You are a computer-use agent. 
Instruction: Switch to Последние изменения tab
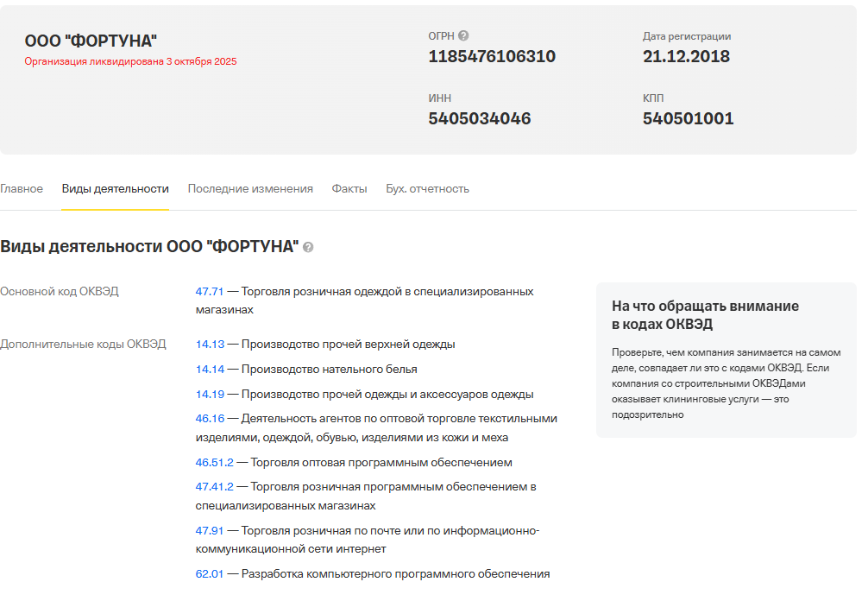tap(250, 189)
